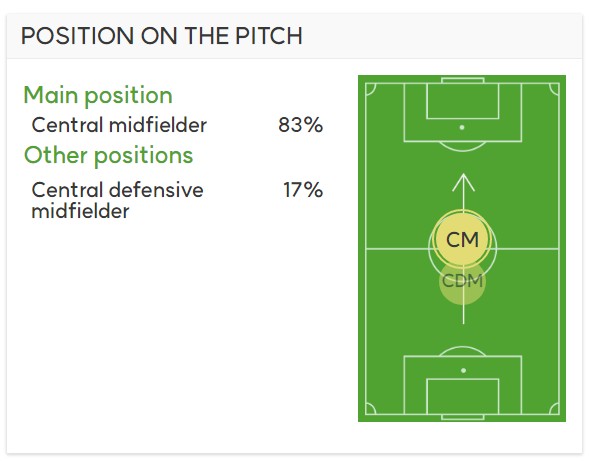Click the bottom-right corner arc
This screenshot has width=591, height=461.
point(554,409)
